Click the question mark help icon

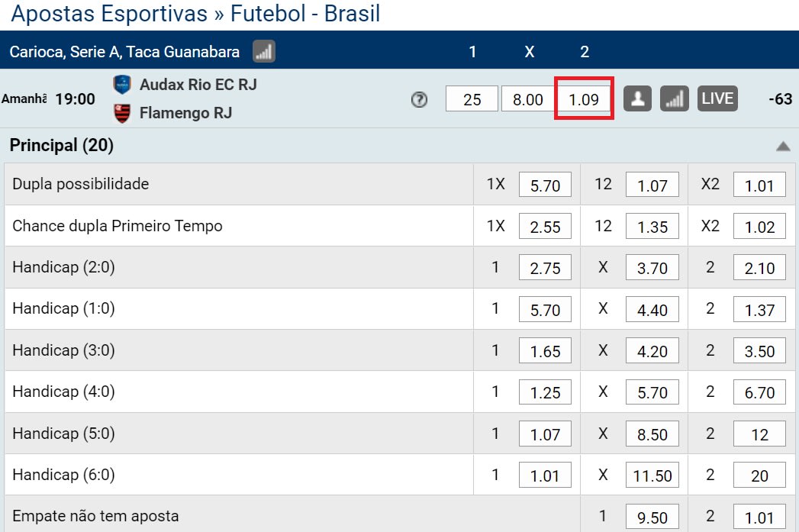click(419, 99)
